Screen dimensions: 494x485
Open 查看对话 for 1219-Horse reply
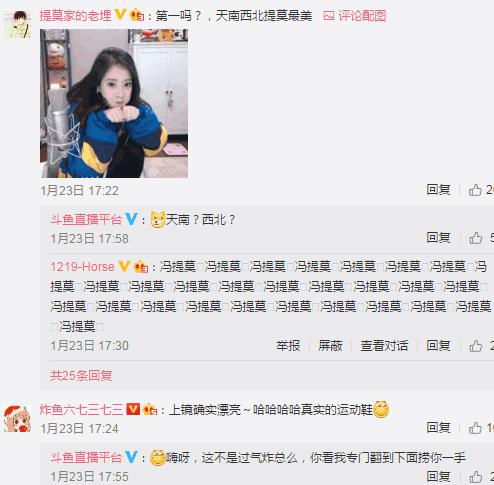384,346
